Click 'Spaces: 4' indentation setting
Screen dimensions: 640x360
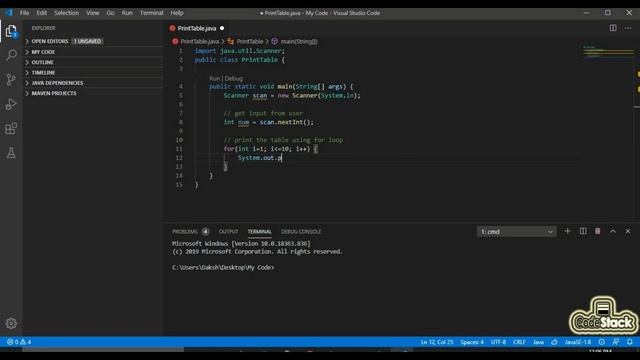[472, 342]
